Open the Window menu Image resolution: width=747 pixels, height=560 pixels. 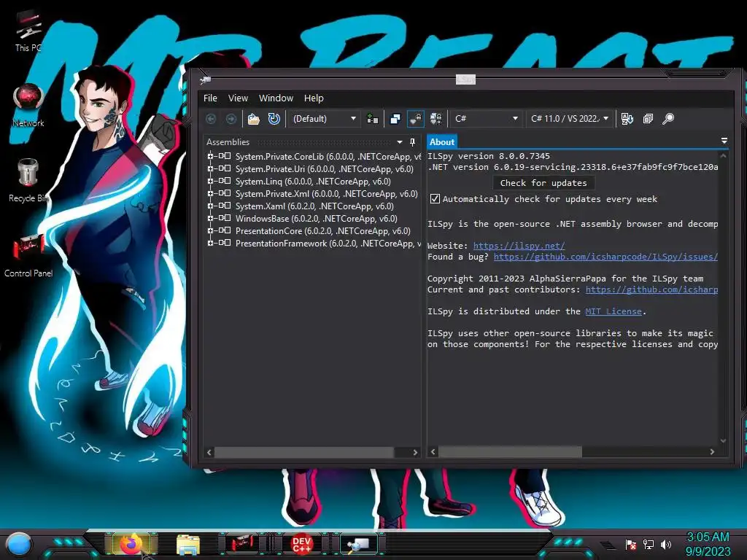(276, 98)
